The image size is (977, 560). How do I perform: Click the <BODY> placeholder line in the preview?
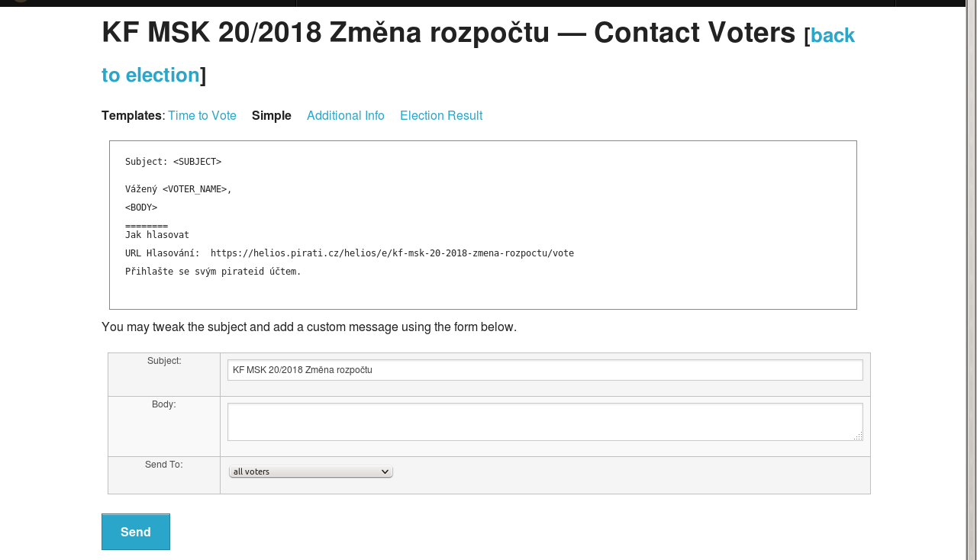(x=141, y=208)
